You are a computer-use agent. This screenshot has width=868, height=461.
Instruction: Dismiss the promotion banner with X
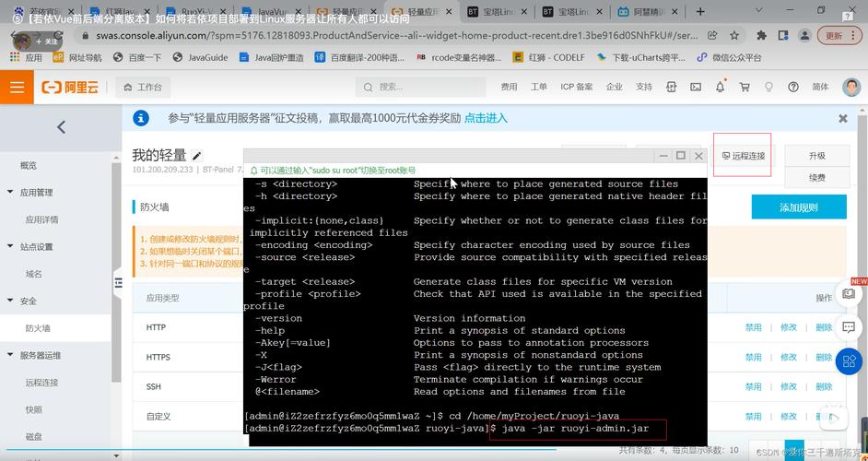click(x=842, y=119)
